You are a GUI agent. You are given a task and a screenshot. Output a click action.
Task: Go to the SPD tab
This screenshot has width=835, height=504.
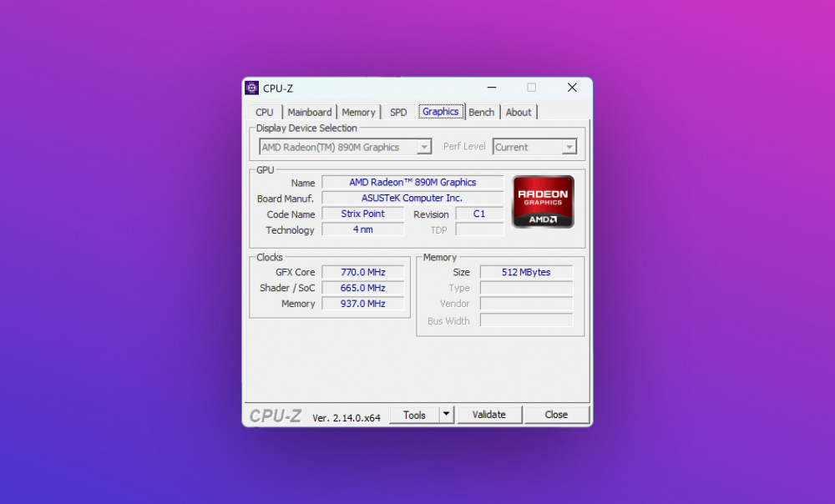[x=398, y=113]
